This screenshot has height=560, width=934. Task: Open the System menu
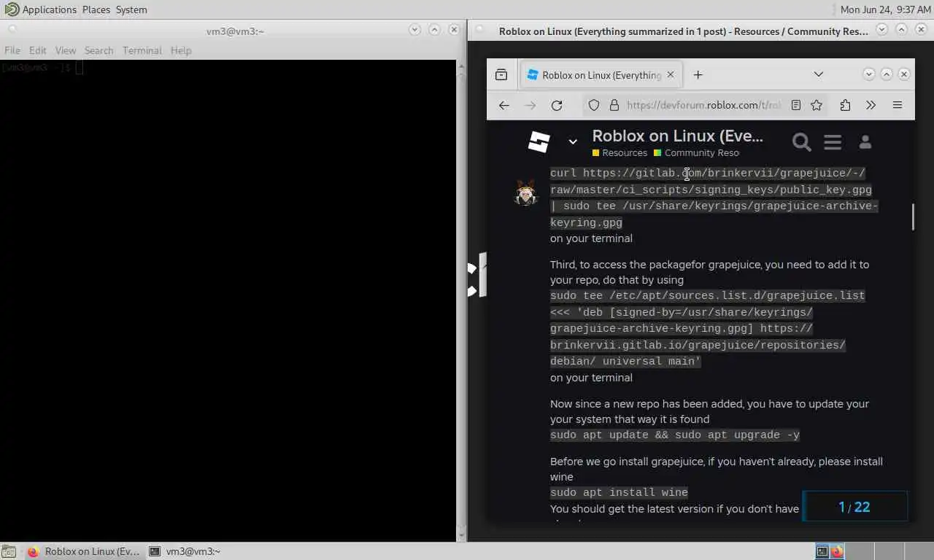[x=131, y=9]
